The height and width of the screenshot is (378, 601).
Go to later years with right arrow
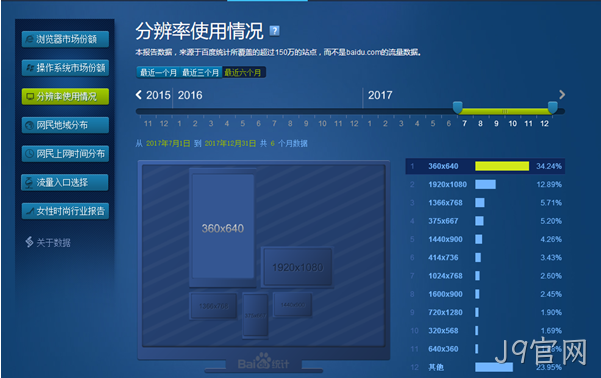(562, 95)
